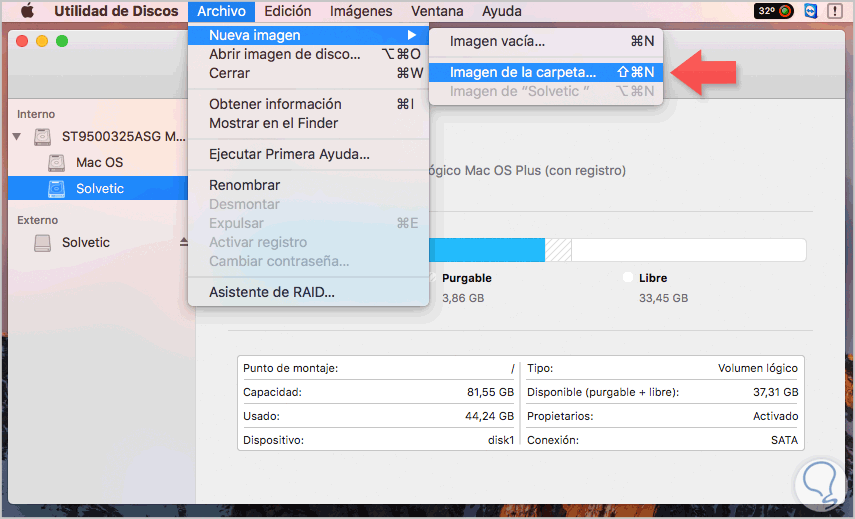The image size is (855, 519).
Task: Open the Ventana menu
Action: coord(437,11)
